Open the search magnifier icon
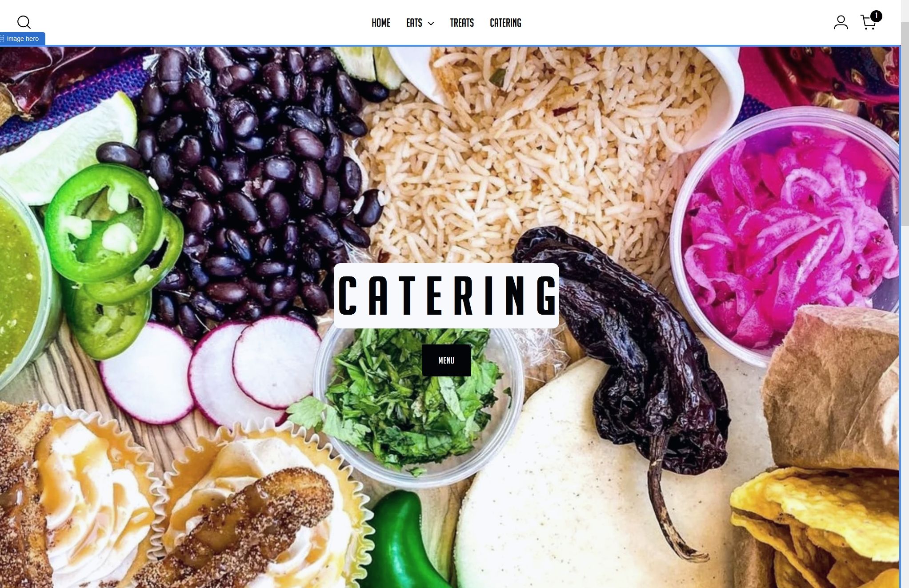 coord(24,22)
